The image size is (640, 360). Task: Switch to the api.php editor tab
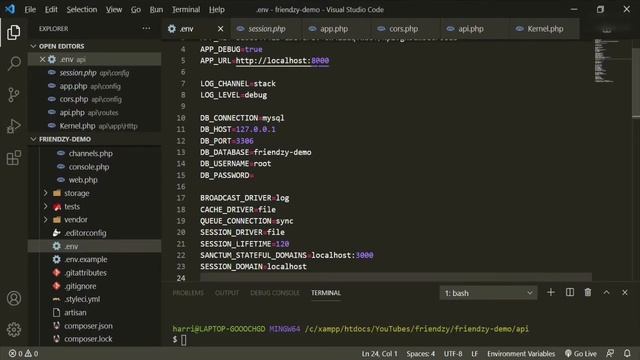pos(471,29)
